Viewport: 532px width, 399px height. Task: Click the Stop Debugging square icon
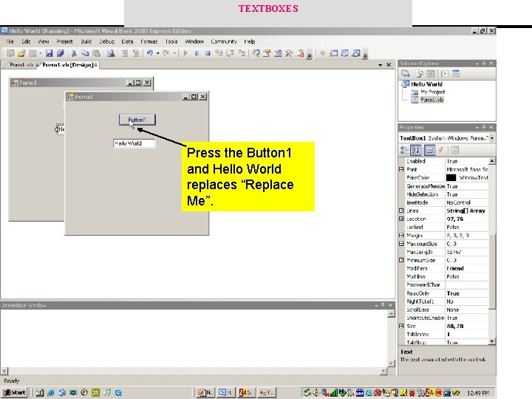tap(208, 53)
